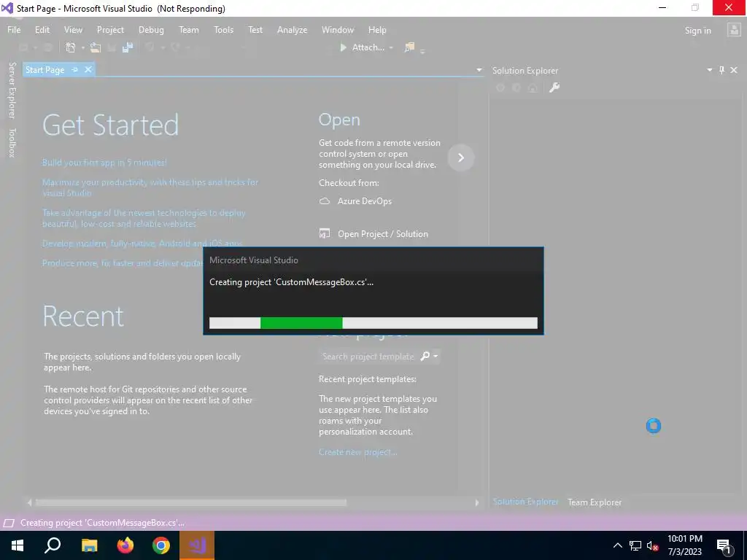Open the Edit menu
The image size is (747, 560).
[42, 29]
